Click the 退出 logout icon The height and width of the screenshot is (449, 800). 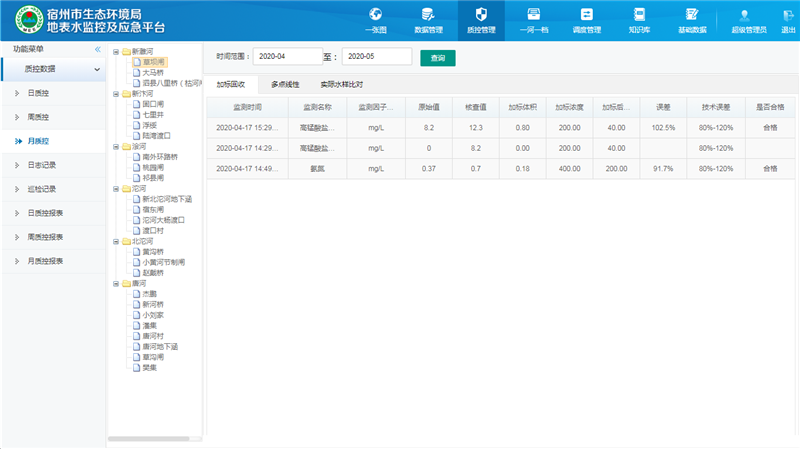788,16
